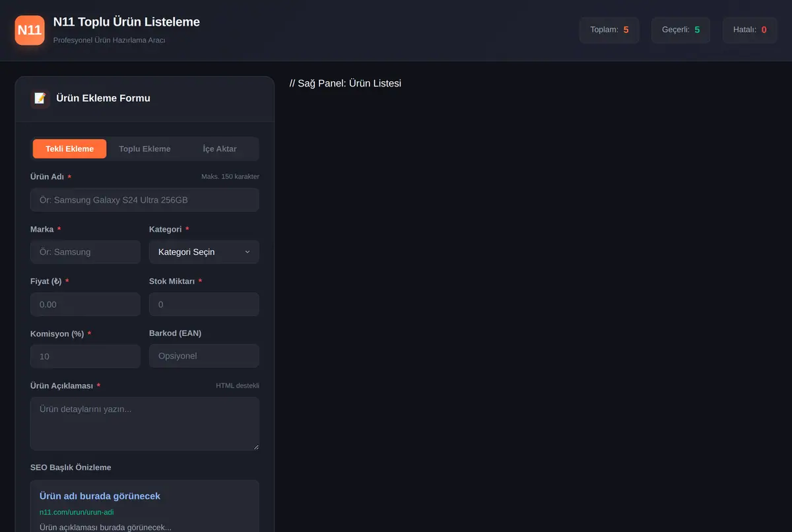Open the SEO preview title link
792x532 pixels.
click(x=100, y=496)
